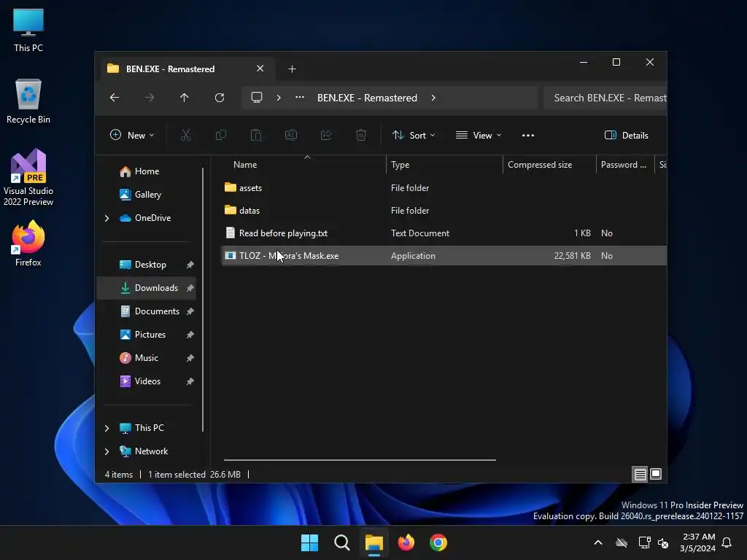Screen dimensions: 747x560
Task: Open the New dropdown menu
Action: coord(132,135)
